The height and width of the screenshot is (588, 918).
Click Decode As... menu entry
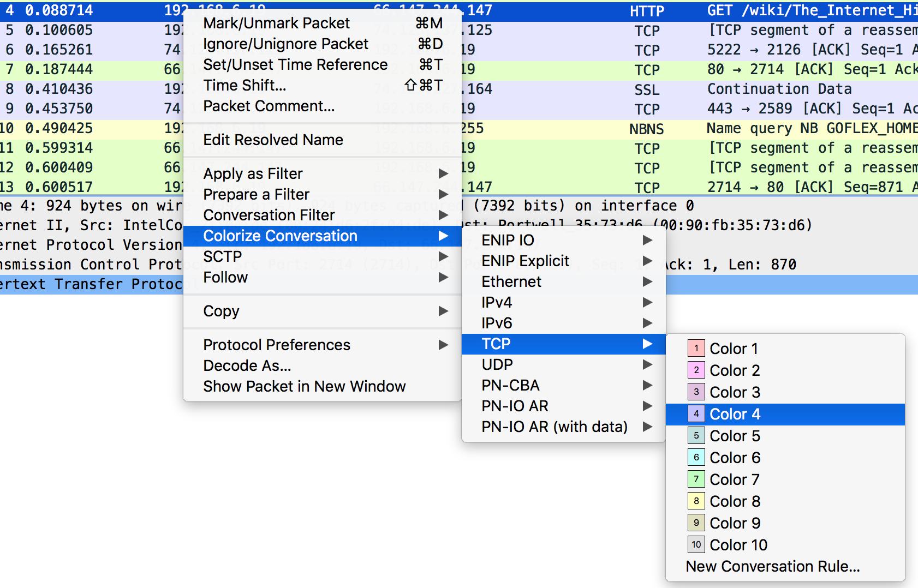(247, 365)
